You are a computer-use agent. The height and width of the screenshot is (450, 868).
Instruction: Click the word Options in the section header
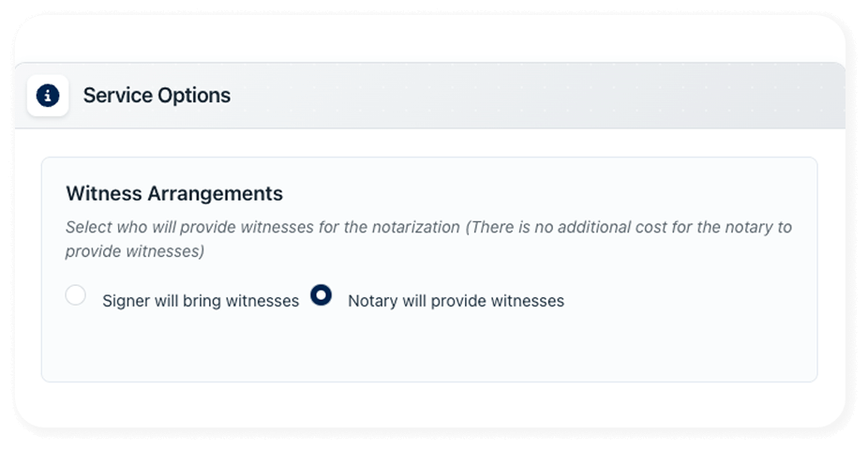[194, 96]
